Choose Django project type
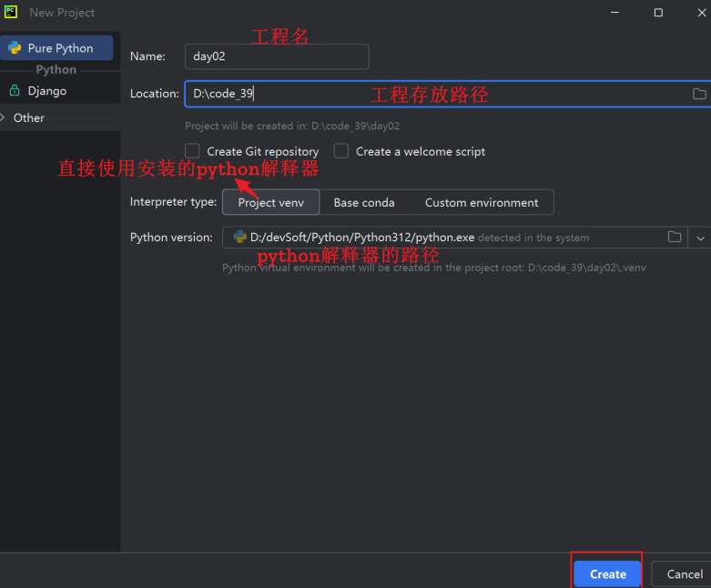The width and height of the screenshot is (711, 588). point(47,91)
